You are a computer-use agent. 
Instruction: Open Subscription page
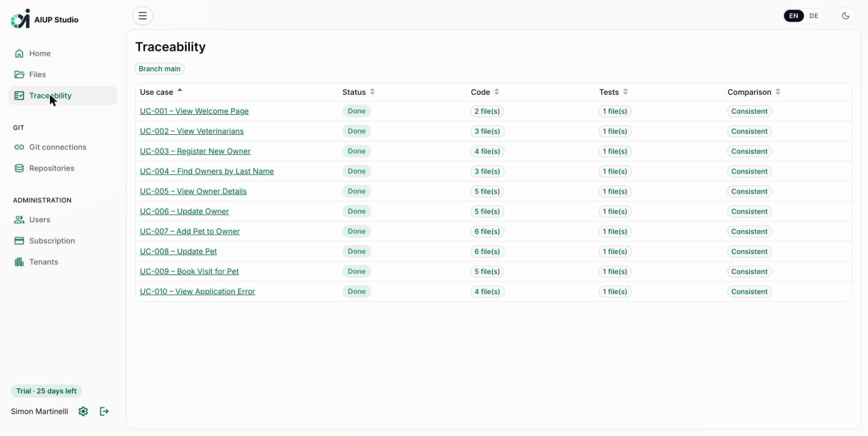63,241
